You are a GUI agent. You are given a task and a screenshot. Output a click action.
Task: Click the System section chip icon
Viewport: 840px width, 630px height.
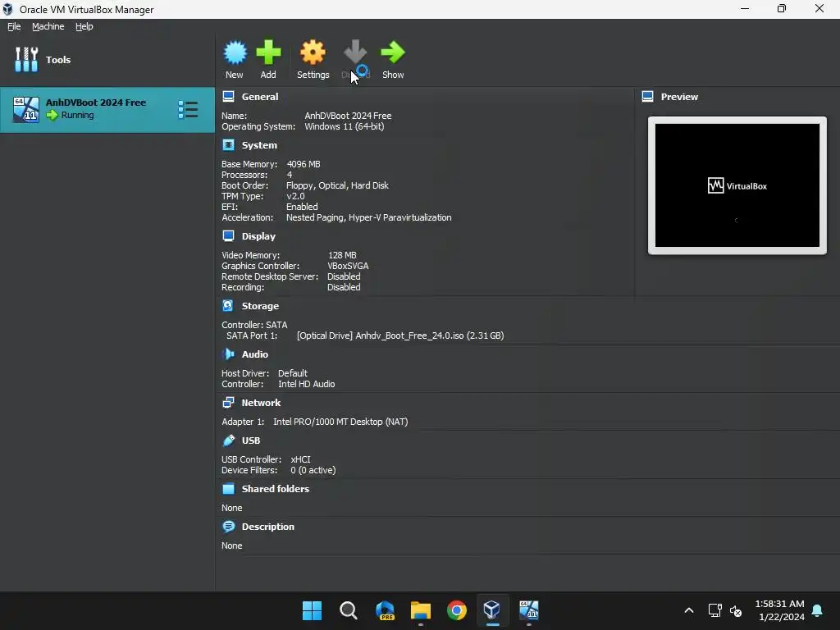228,144
